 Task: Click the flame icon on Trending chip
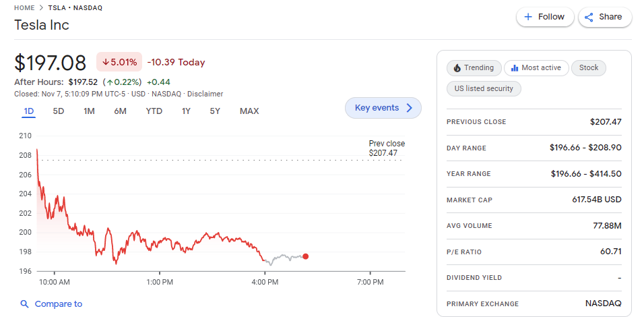click(457, 68)
